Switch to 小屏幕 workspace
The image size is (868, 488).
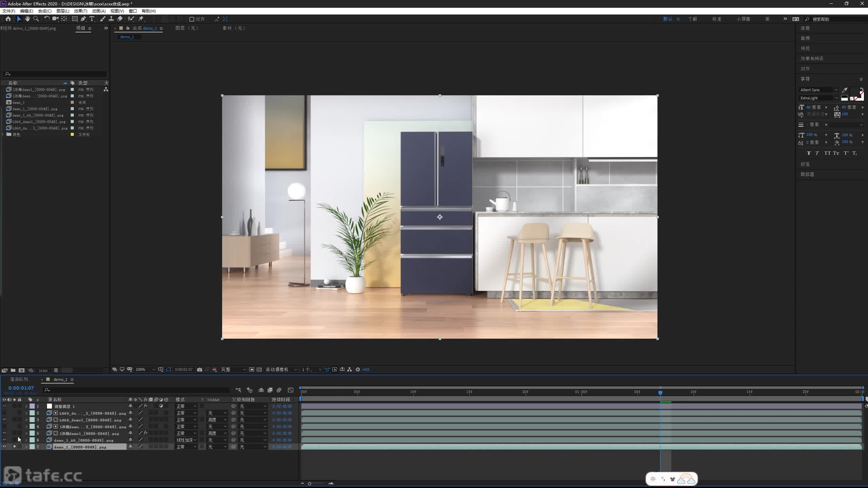pos(743,19)
